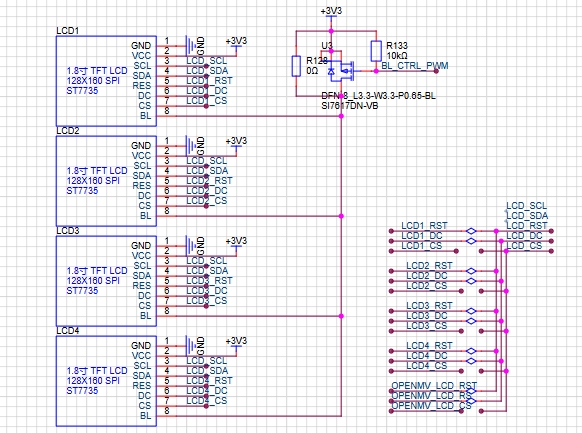Select the LCD1 component block

click(x=106, y=81)
